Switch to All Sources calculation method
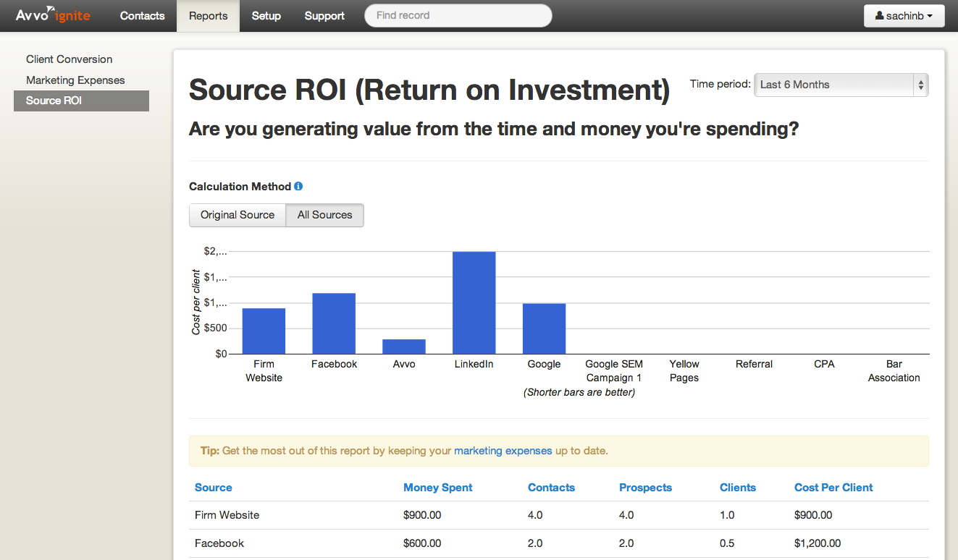958x560 pixels. click(324, 215)
